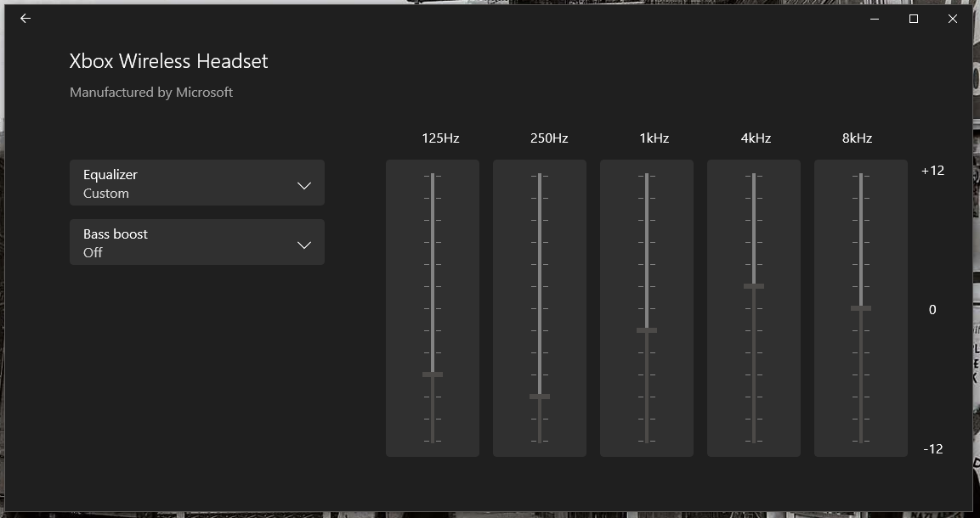Click the 125Hz slider handle

[433, 374]
